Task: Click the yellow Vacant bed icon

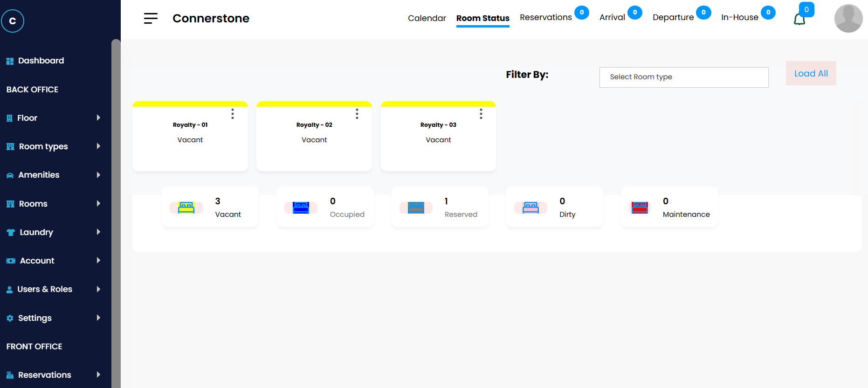Action: [186, 208]
